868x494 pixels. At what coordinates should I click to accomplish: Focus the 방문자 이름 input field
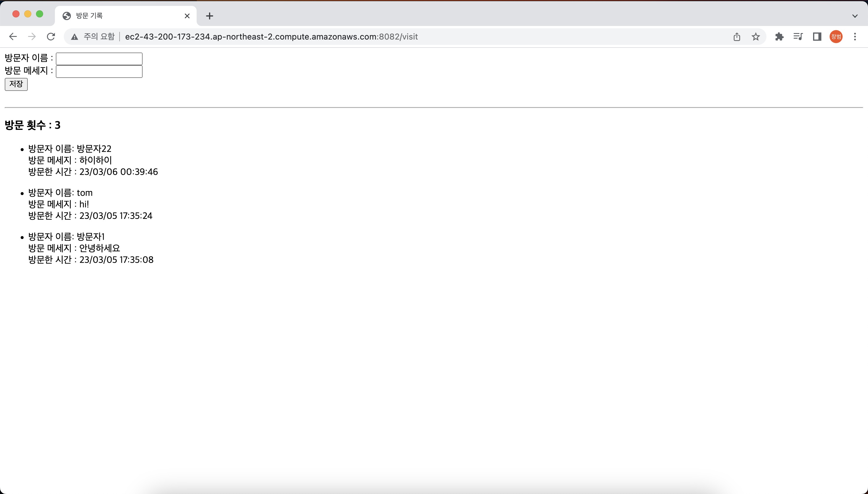(99, 59)
